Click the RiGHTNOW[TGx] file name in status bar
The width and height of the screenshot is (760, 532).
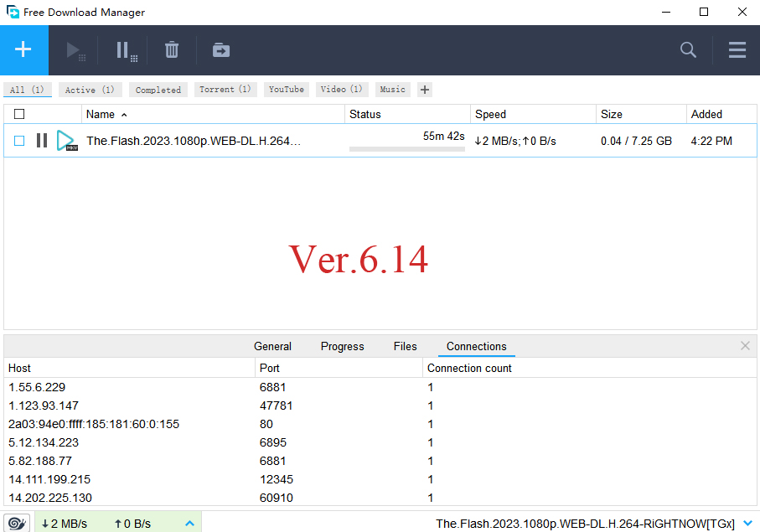click(585, 524)
